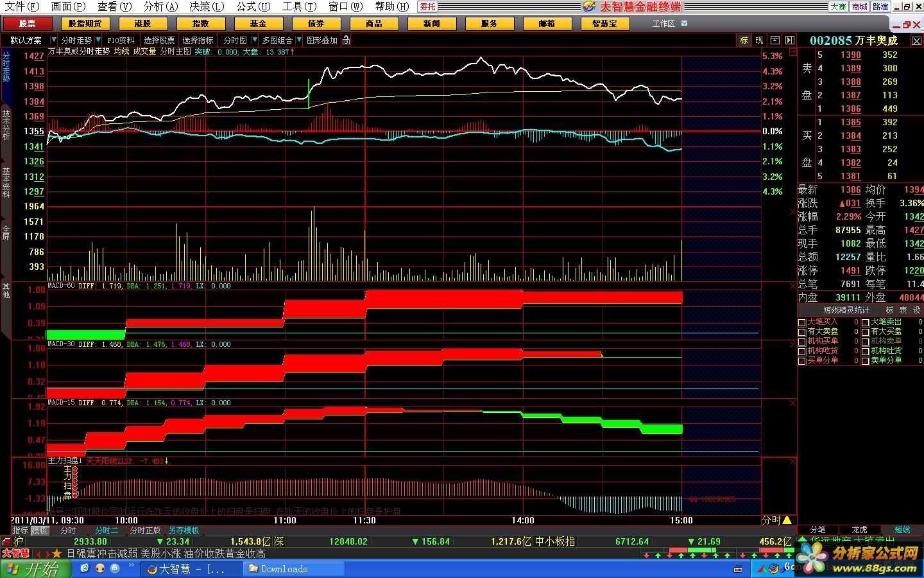Toggle the 机构吃货 checkbox
Viewport: 924px width, 578px height.
tap(801, 351)
